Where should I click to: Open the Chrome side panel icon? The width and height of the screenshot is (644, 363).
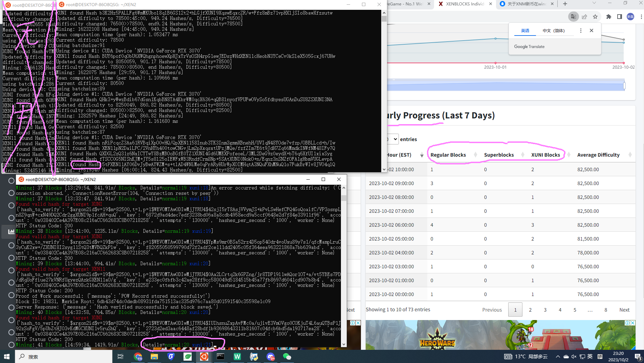[x=620, y=17]
